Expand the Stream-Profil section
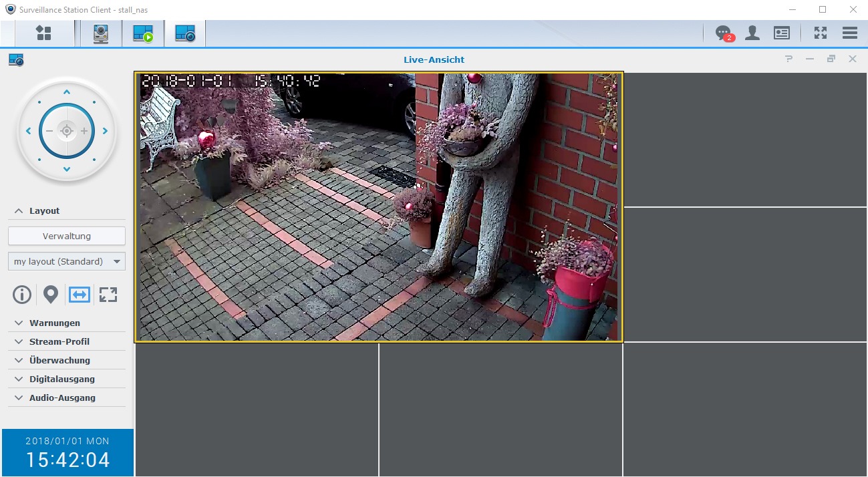 66,341
